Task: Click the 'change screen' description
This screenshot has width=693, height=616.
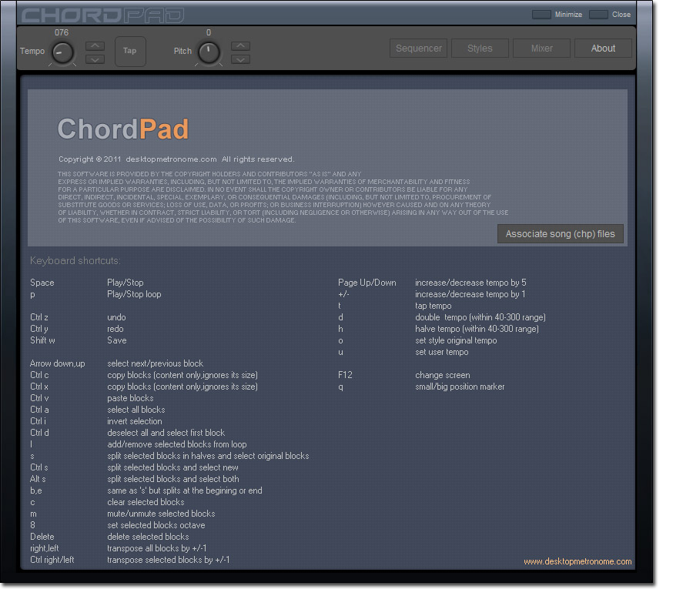Action: (443, 375)
